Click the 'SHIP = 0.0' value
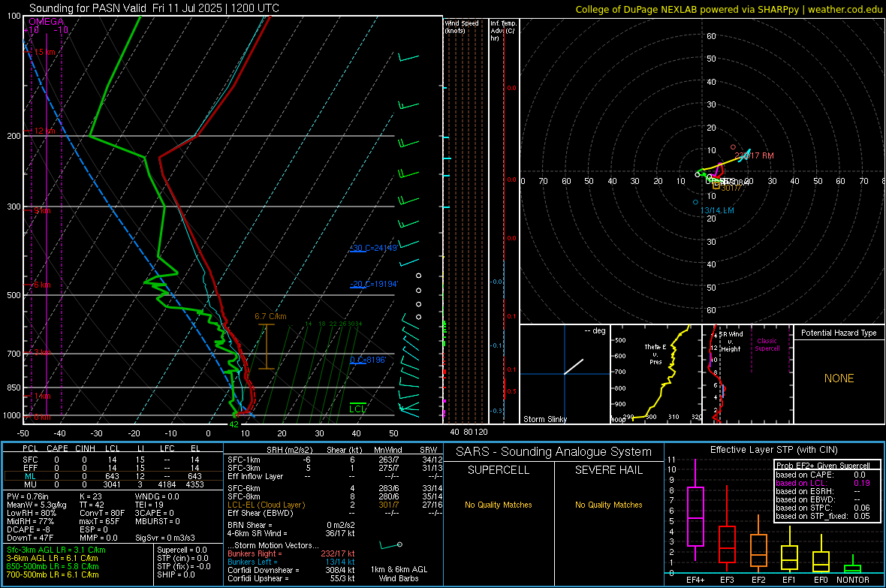Viewport: 886px width, 588px height. tap(176, 574)
